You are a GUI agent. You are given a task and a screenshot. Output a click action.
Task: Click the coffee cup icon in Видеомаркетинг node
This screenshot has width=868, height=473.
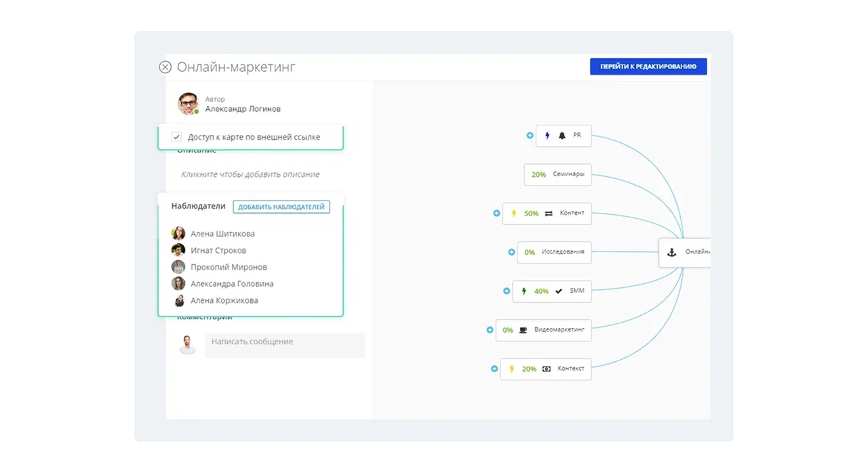[523, 330]
